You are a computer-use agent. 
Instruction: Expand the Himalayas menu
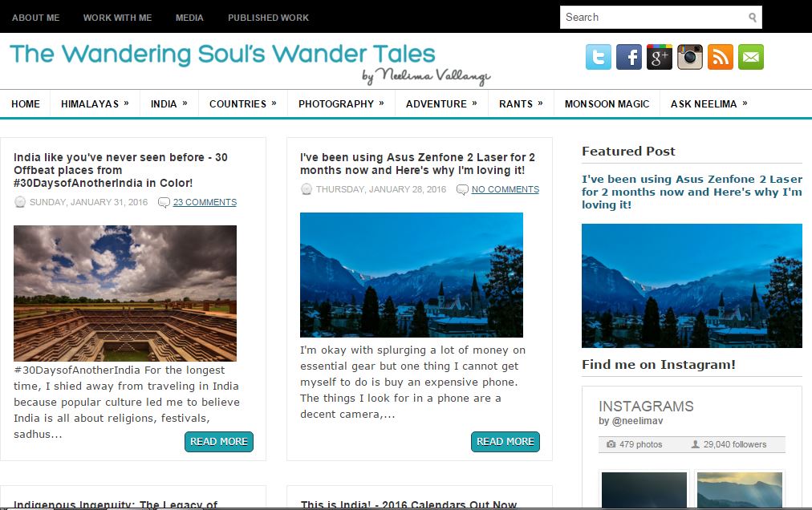point(95,103)
